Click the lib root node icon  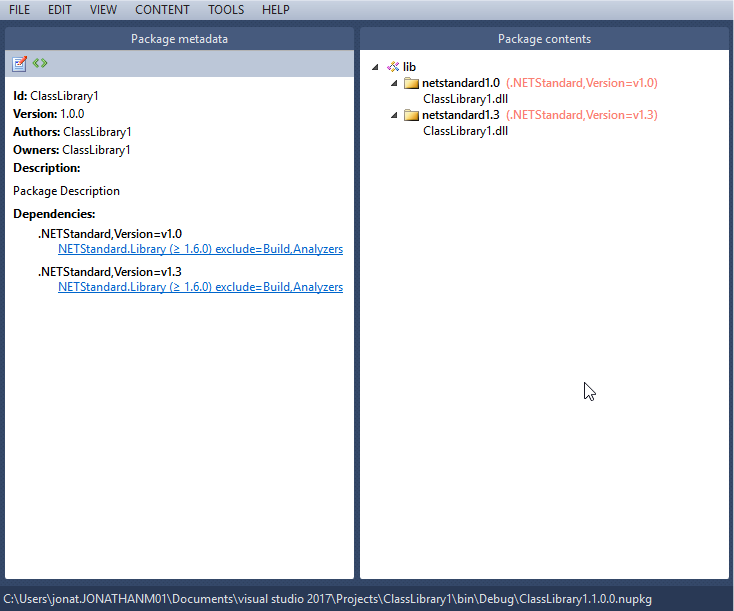click(x=393, y=67)
